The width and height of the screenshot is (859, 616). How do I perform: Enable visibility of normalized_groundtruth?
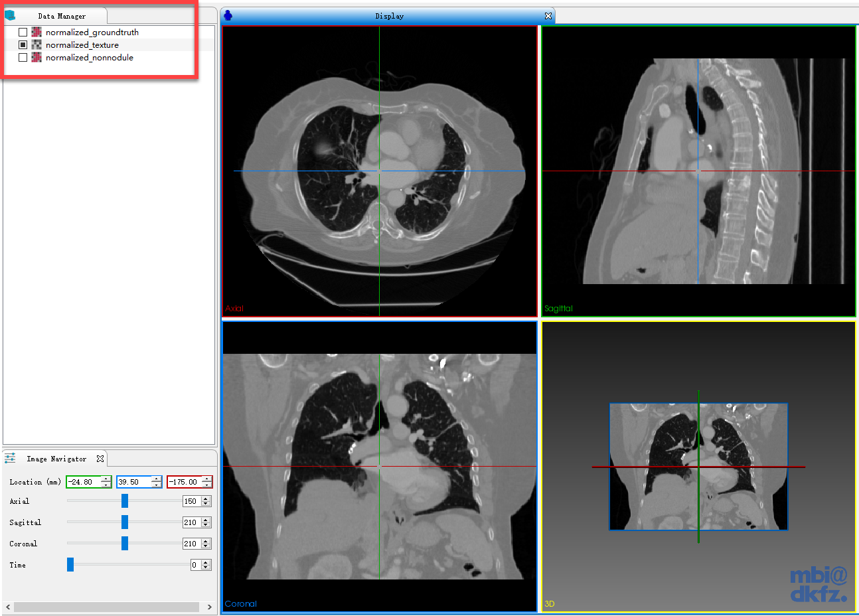coord(23,32)
